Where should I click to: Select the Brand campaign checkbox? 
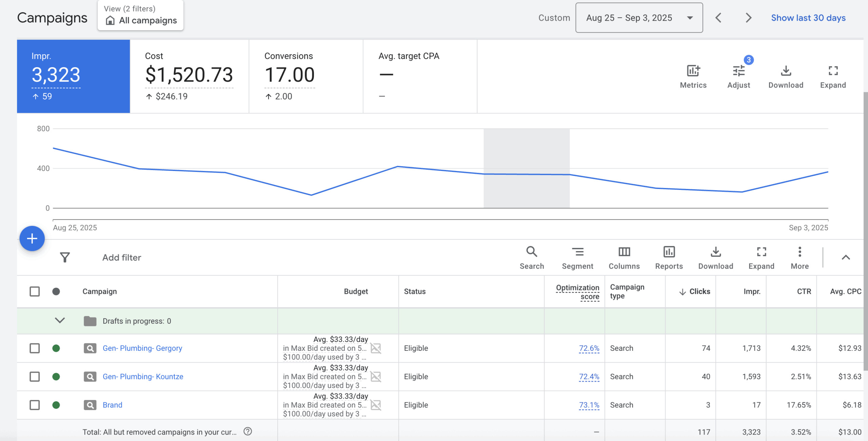pos(35,405)
